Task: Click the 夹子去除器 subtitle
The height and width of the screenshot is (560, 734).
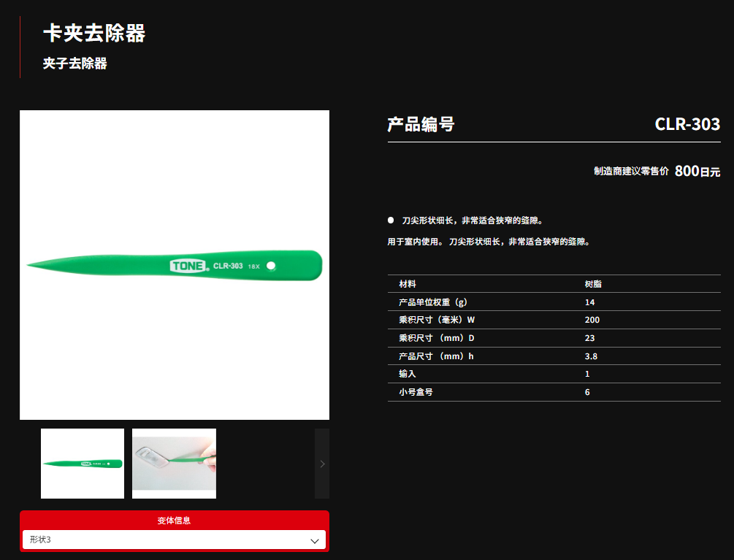Action: click(75, 64)
